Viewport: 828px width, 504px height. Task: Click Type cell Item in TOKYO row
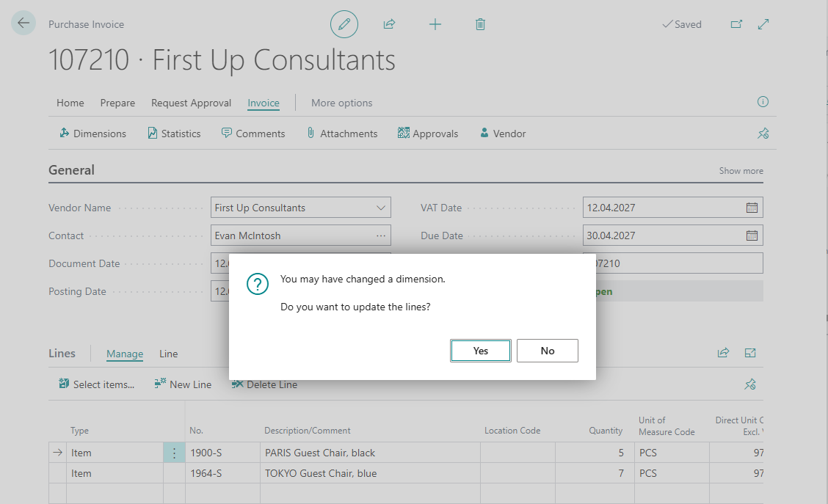[x=115, y=473]
